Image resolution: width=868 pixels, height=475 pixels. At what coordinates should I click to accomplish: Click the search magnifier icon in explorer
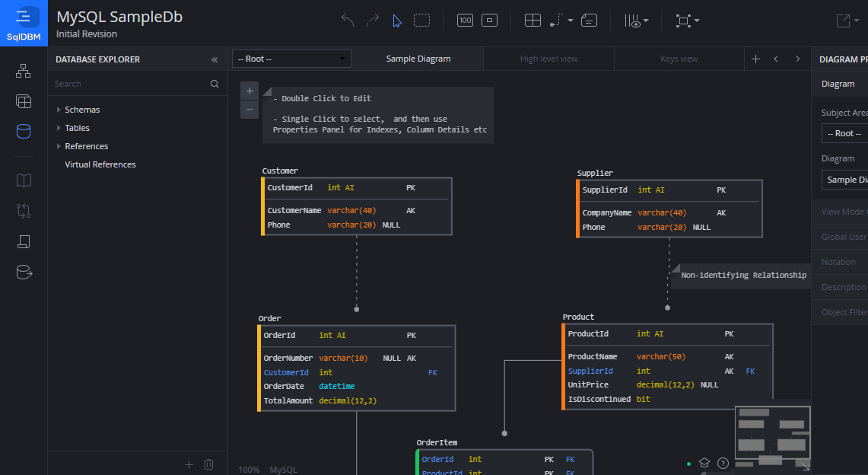215,84
